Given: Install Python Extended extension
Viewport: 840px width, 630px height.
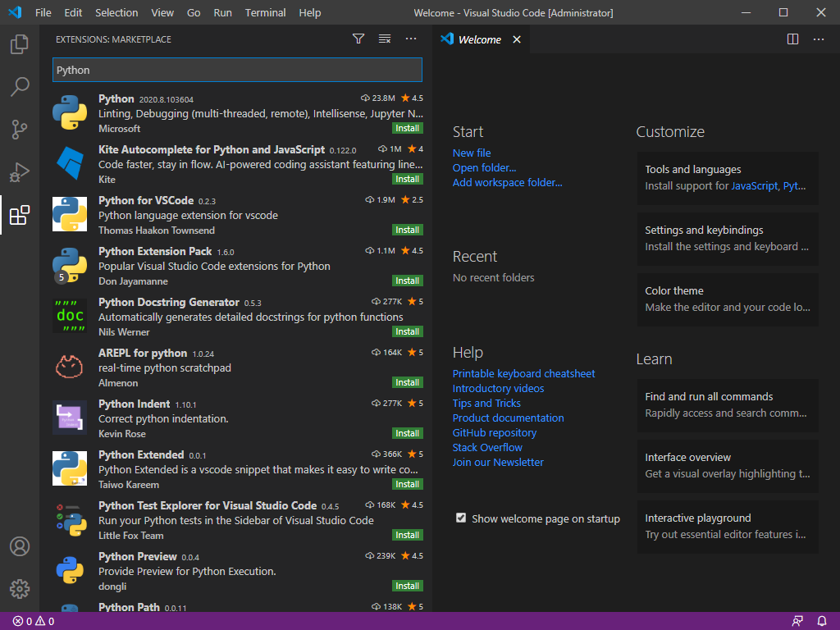Looking at the screenshot, I should (x=408, y=484).
